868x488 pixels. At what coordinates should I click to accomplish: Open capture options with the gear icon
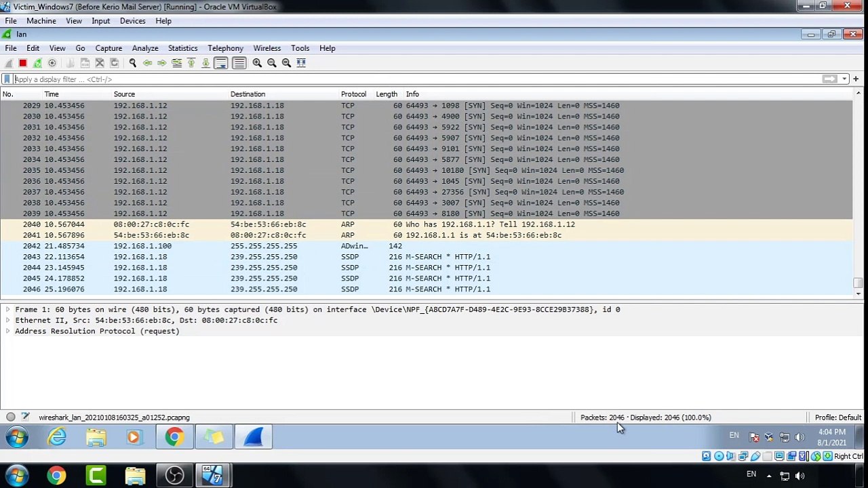tap(52, 63)
